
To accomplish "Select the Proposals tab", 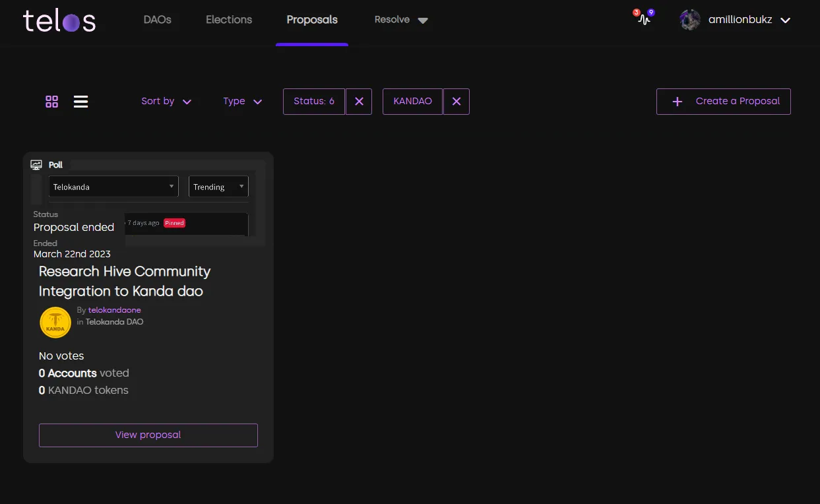I will (x=312, y=20).
